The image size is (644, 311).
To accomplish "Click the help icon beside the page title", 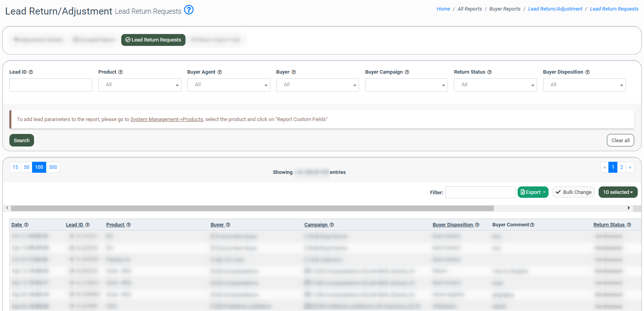I will pos(189,10).
